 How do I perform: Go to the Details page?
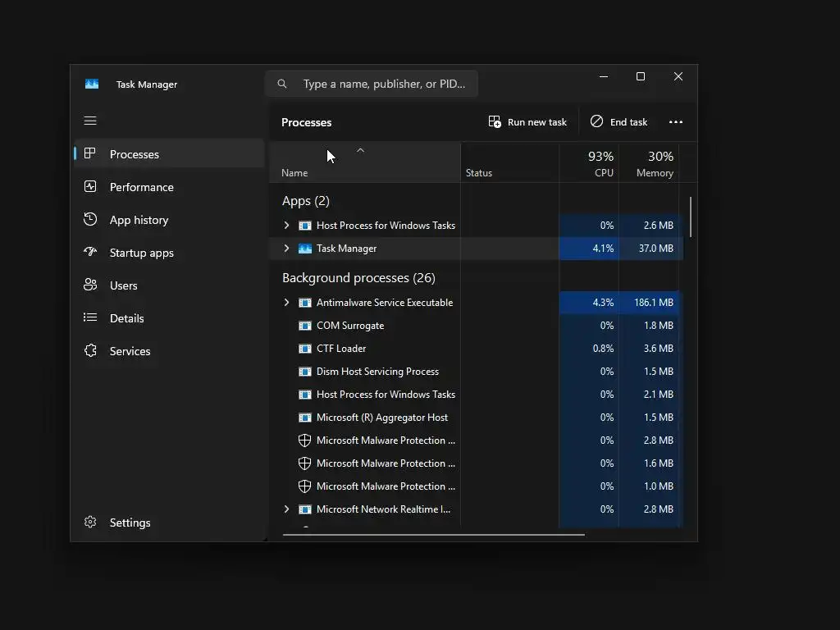point(169,317)
